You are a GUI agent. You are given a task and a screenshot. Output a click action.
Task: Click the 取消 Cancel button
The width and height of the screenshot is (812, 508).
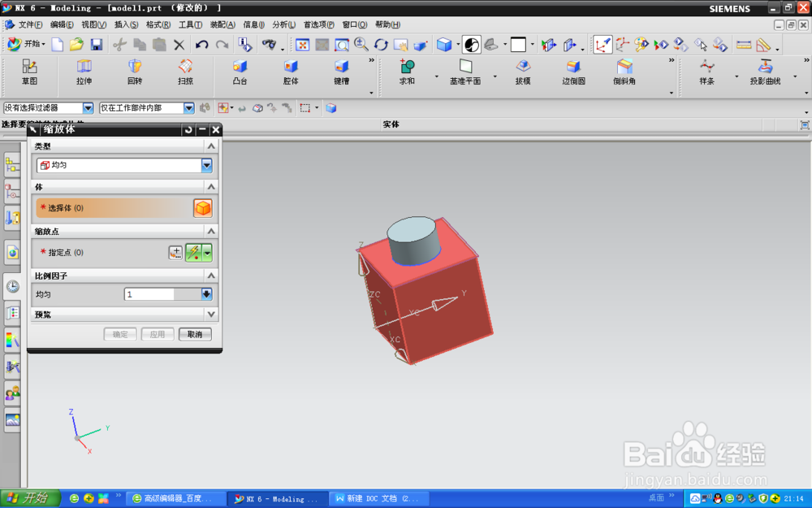click(195, 334)
